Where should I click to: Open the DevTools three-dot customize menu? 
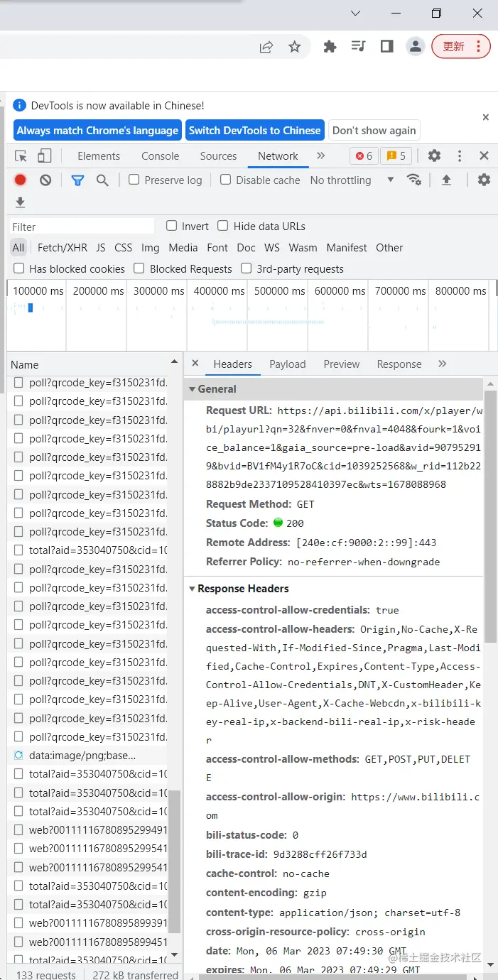(x=460, y=156)
